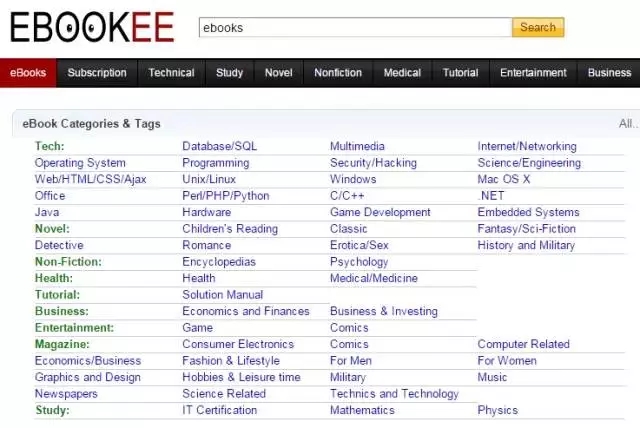The image size is (640, 428).
Task: Open the Music magazine category
Action: point(492,377)
